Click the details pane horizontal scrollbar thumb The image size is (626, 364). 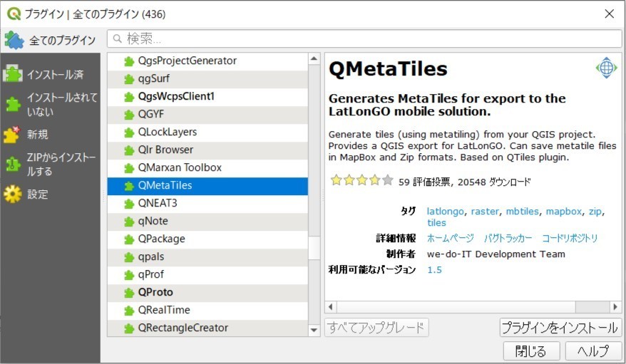[x=456, y=306]
